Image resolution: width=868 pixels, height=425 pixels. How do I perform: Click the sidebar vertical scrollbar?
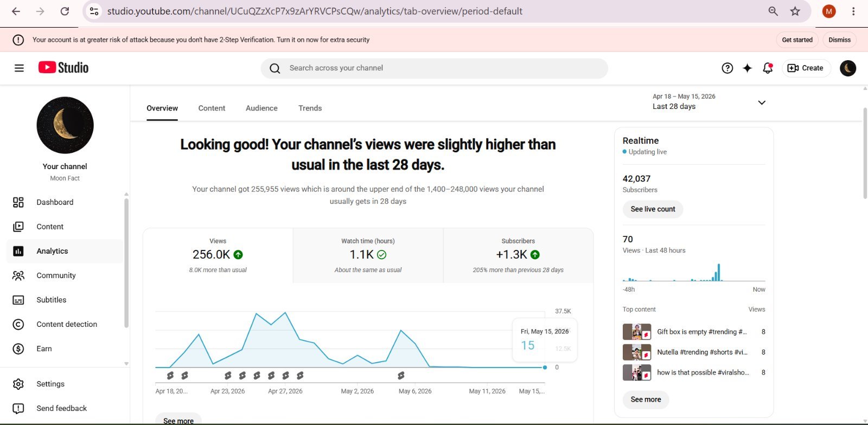[x=126, y=263]
